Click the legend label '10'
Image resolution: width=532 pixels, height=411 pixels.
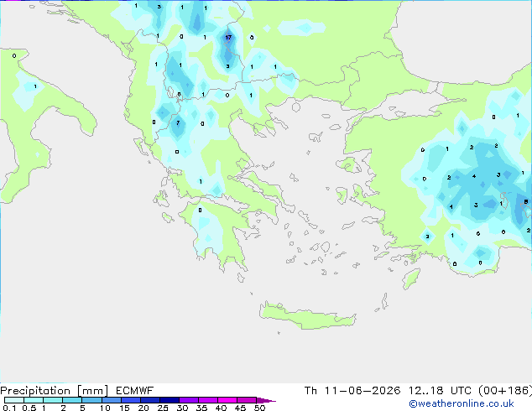coord(105,408)
